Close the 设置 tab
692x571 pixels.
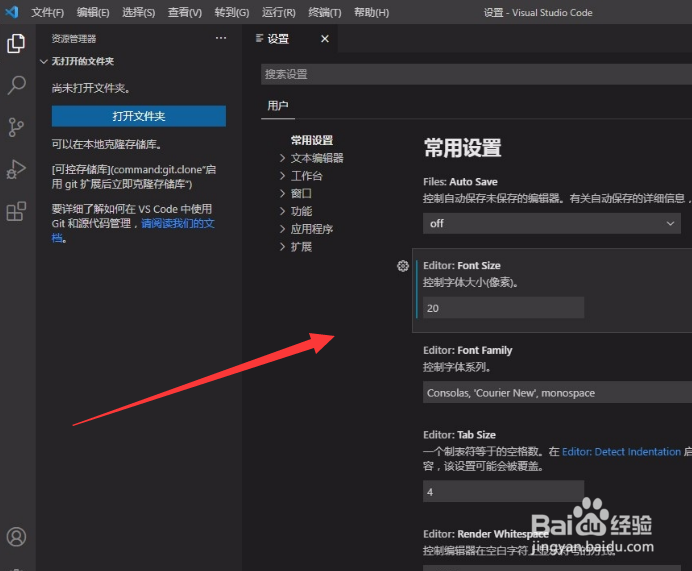point(325,39)
